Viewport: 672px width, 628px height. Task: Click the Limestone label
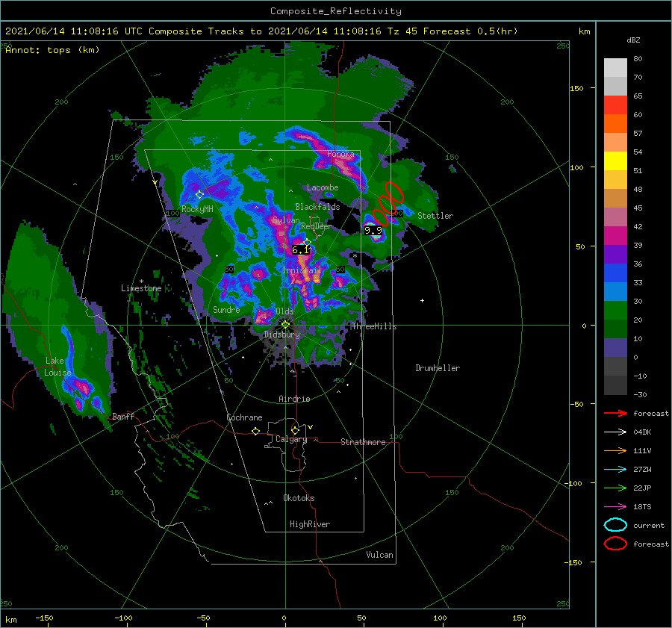pos(141,288)
